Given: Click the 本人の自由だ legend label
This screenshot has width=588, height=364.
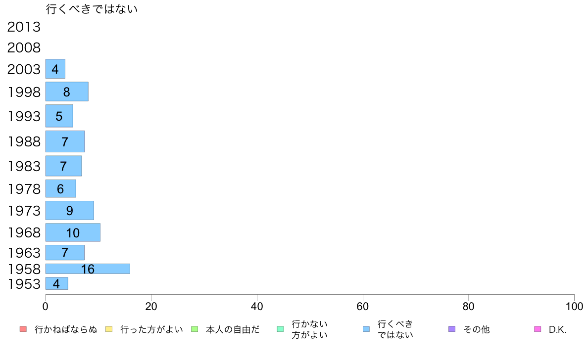Looking at the screenshot, I should point(233,329).
